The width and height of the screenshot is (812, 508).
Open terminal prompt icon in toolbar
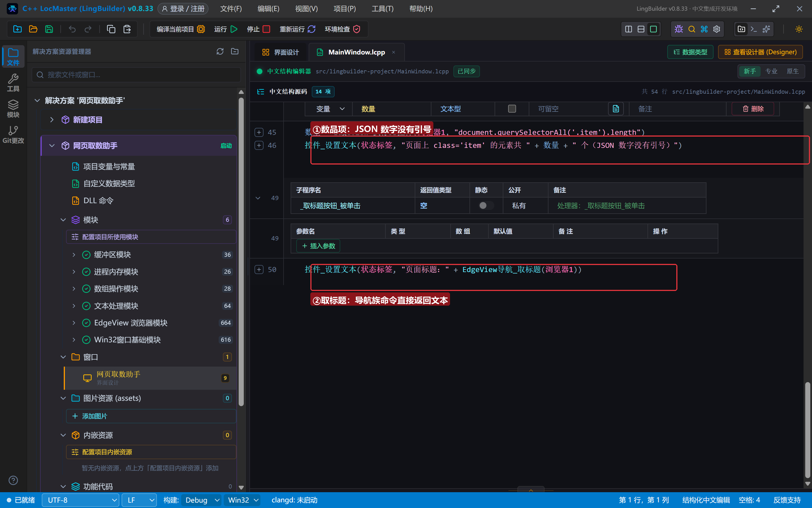click(754, 29)
